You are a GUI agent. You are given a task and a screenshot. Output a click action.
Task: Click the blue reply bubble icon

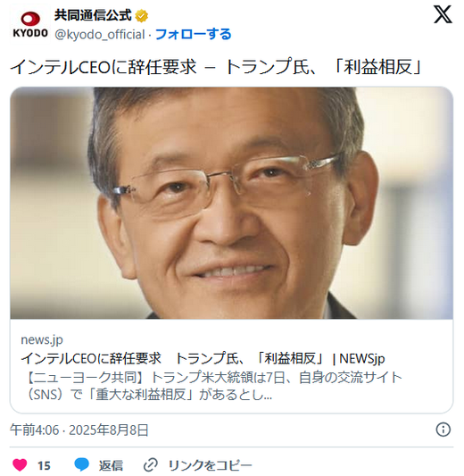click(x=81, y=464)
